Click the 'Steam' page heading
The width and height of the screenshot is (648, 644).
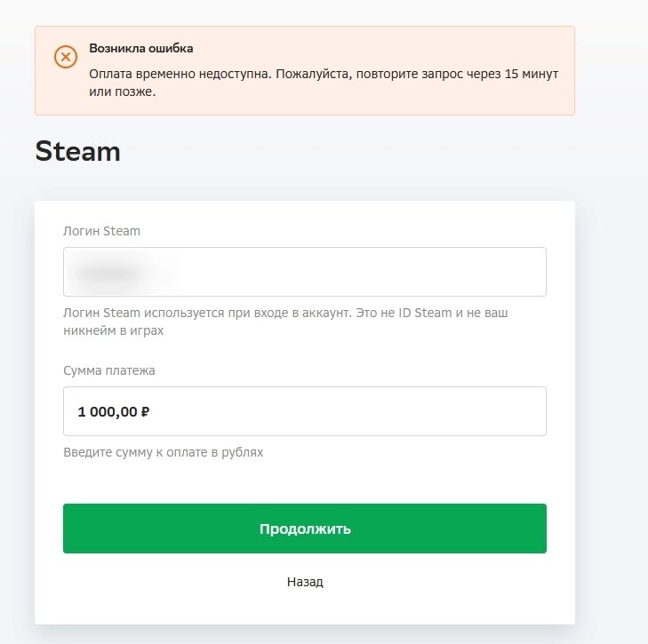point(77,151)
